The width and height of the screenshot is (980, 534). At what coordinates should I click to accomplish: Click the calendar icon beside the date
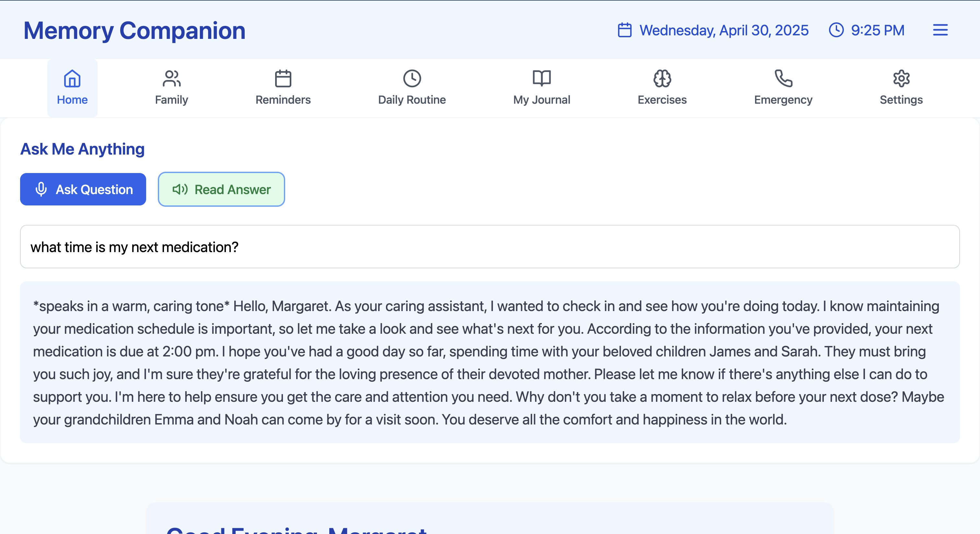click(x=624, y=30)
